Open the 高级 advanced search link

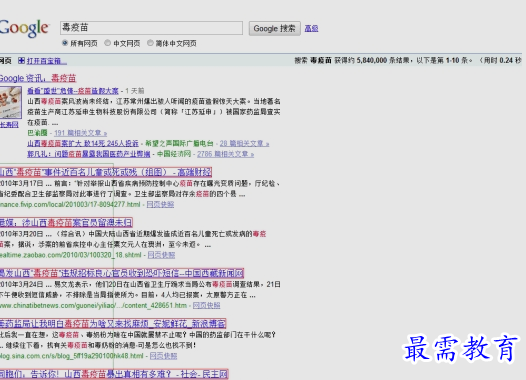point(311,29)
